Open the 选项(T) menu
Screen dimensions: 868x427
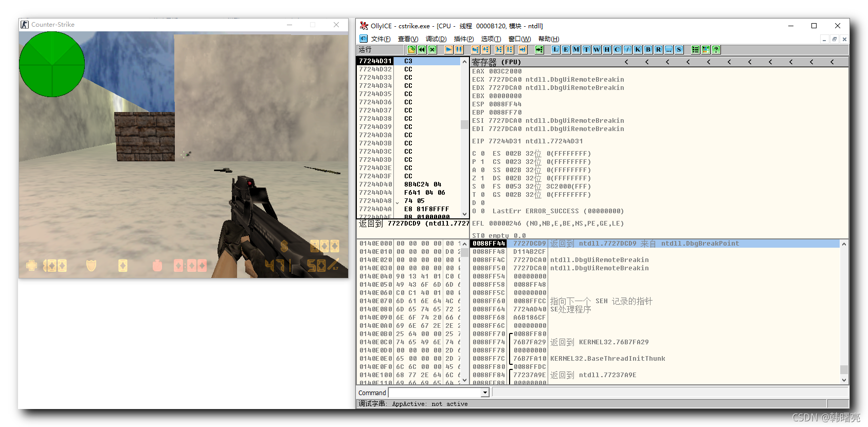coord(491,39)
